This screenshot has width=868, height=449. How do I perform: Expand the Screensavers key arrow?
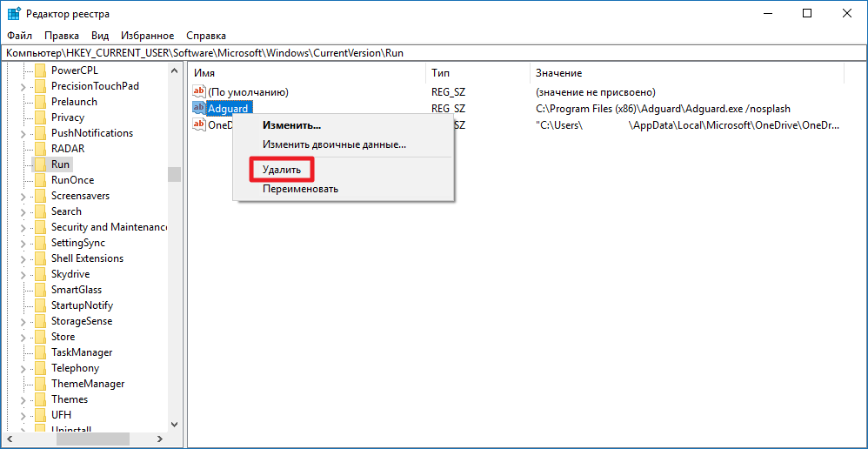coord(23,196)
